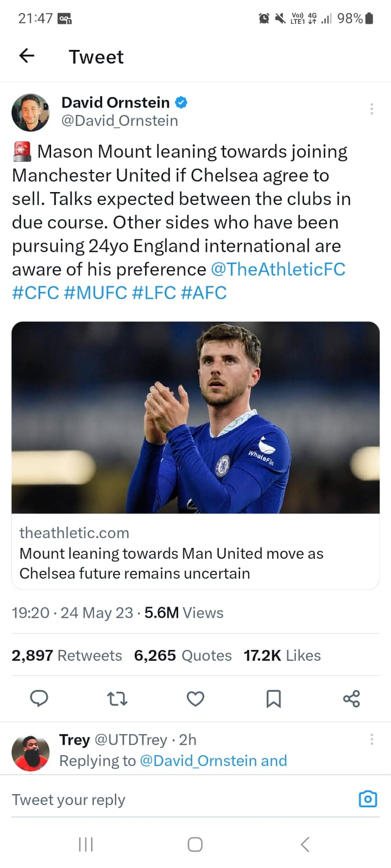View the 6,265 Quotes list
Viewport: 391px width, 868px height.
click(183, 655)
